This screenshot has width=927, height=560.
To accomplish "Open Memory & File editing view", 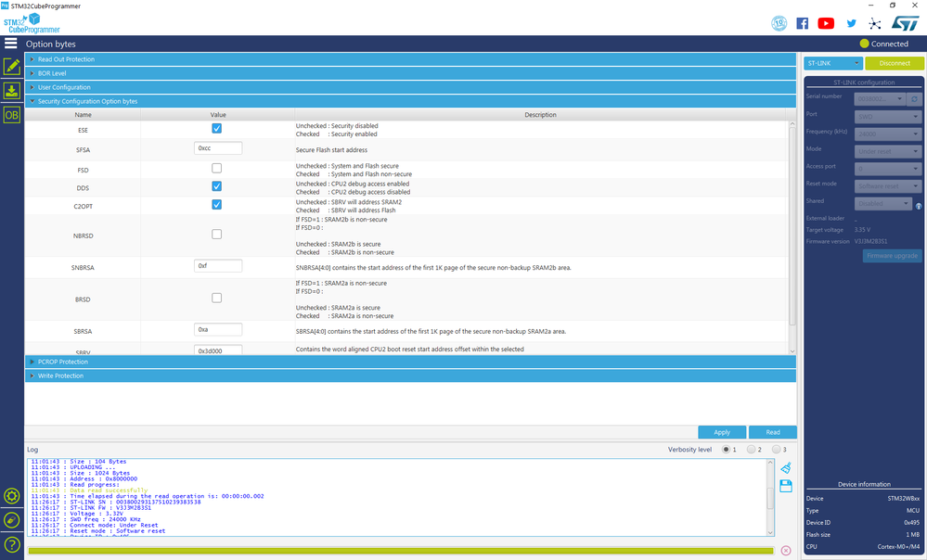I will (12, 67).
